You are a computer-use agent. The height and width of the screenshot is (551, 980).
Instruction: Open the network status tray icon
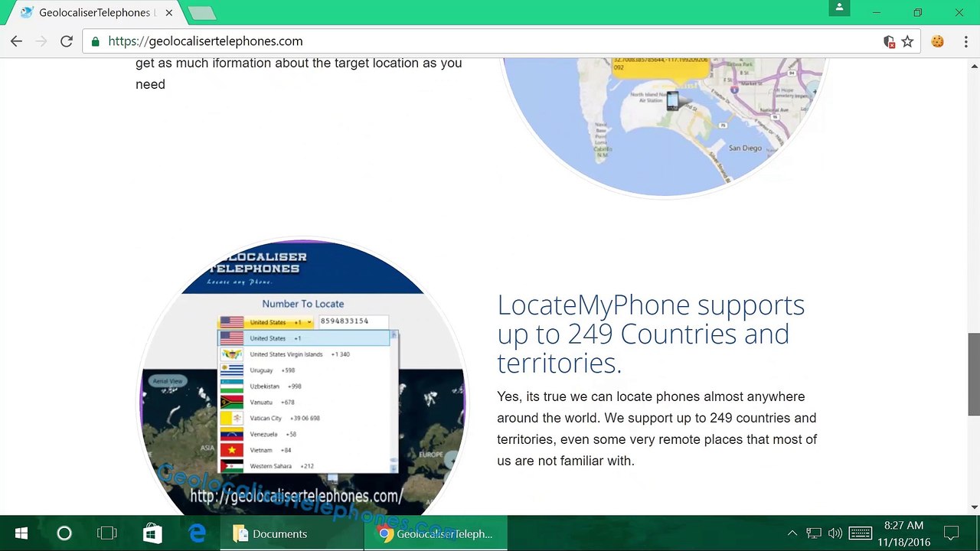coord(814,533)
